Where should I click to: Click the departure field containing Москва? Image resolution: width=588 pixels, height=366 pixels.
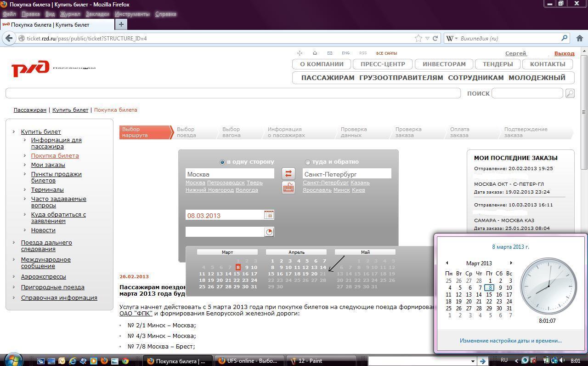230,174
